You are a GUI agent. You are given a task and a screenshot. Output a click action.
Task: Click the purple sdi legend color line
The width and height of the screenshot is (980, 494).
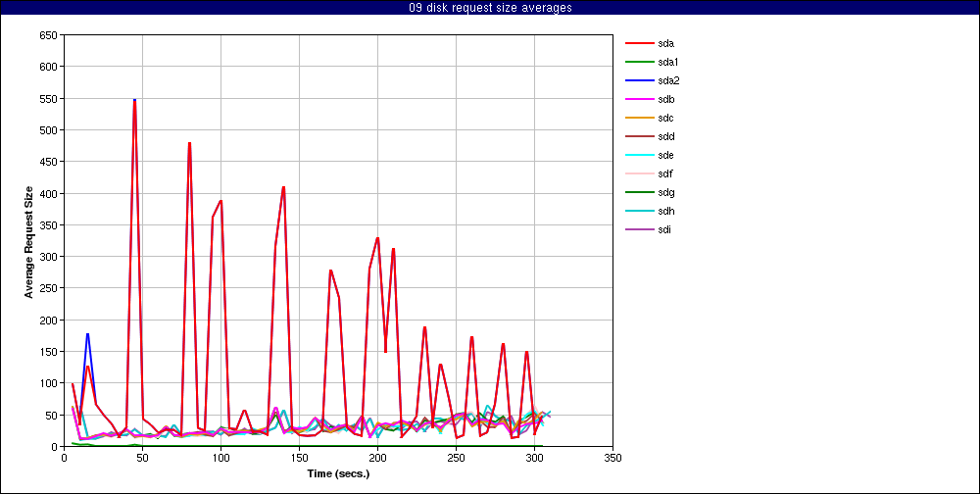(x=639, y=229)
